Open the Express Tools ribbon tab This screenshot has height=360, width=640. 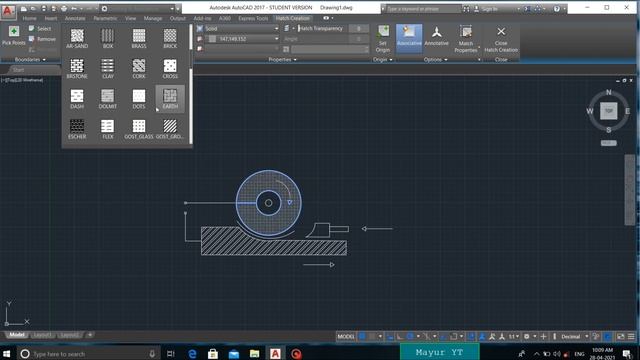[253, 18]
